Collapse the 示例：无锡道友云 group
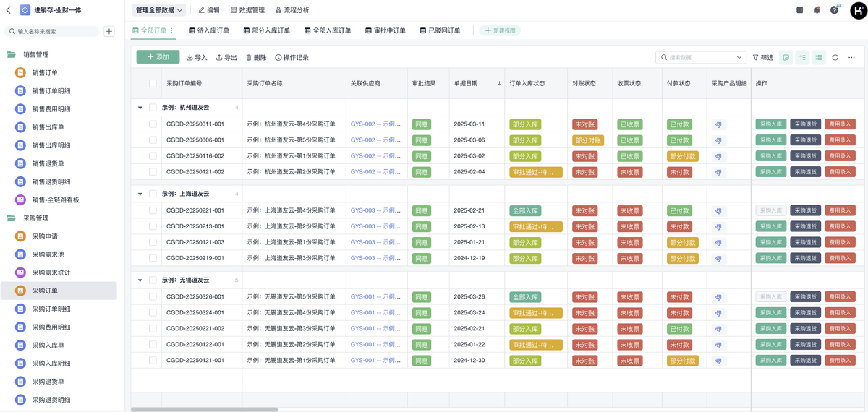The image size is (868, 412). pos(140,280)
